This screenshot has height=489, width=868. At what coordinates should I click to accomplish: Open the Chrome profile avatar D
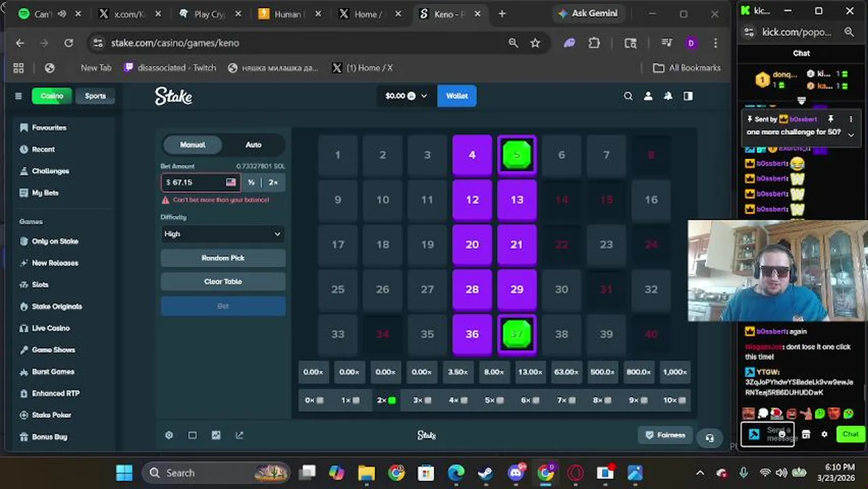[x=691, y=43]
